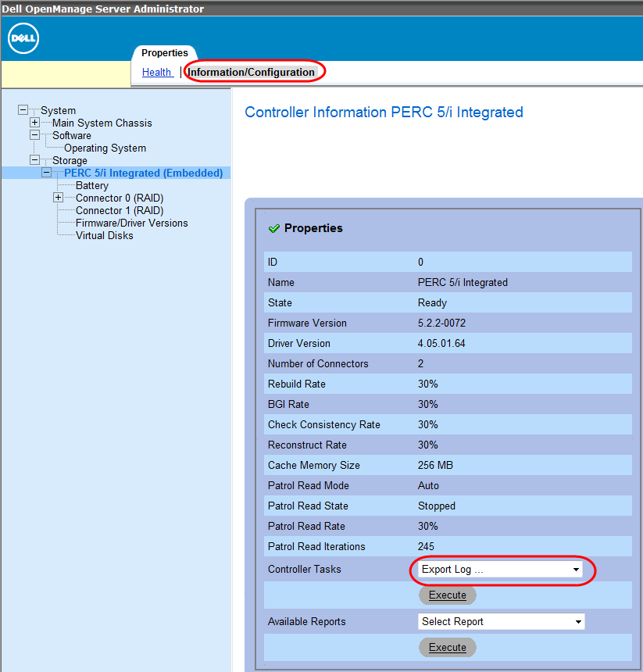Select the Information/Configuration sub-tab
The image size is (643, 672).
pyautogui.click(x=252, y=72)
